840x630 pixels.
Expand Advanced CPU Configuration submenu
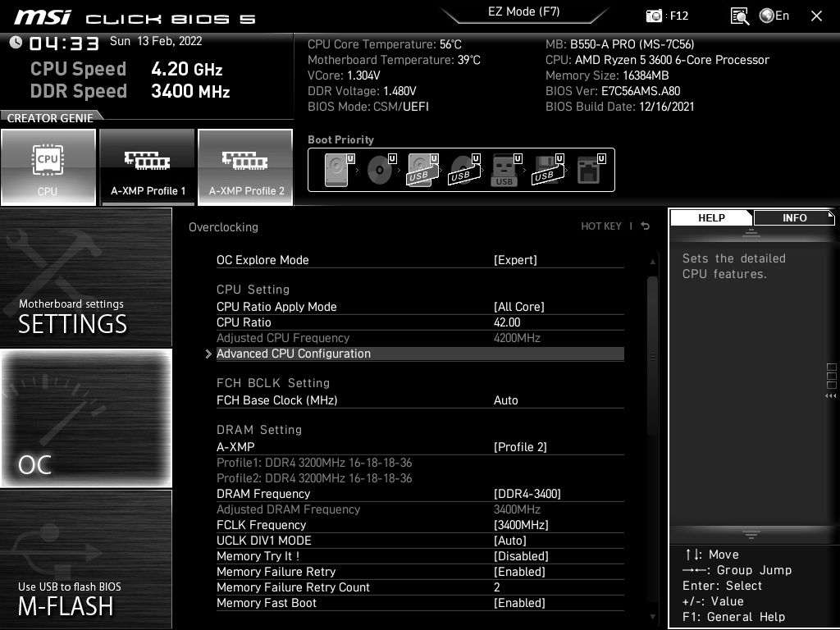pos(294,354)
